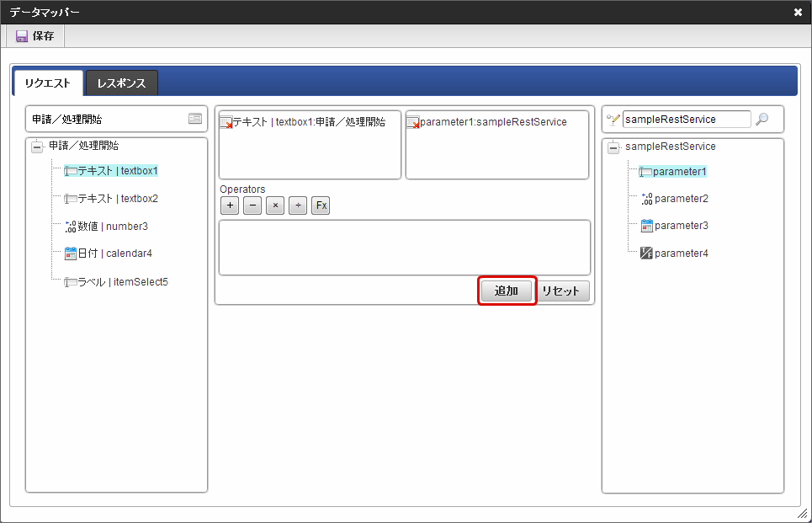
Task: Click 保存 in the toolbar
Action: pos(35,36)
